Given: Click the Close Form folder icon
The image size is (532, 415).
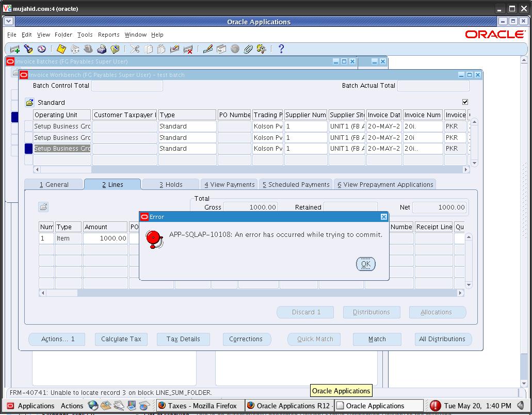Looking at the screenshot, I should point(115,49).
